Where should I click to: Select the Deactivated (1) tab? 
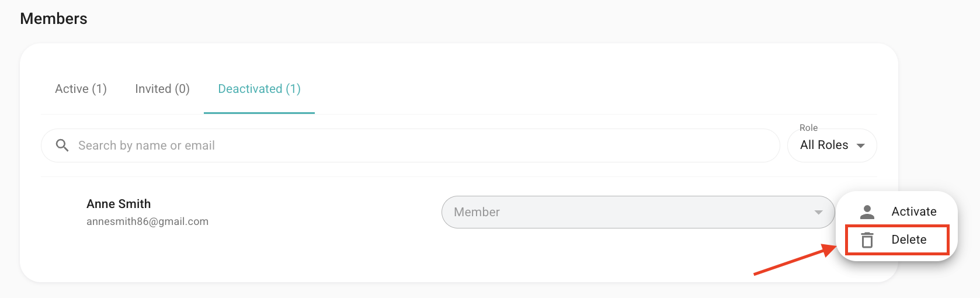tap(259, 89)
